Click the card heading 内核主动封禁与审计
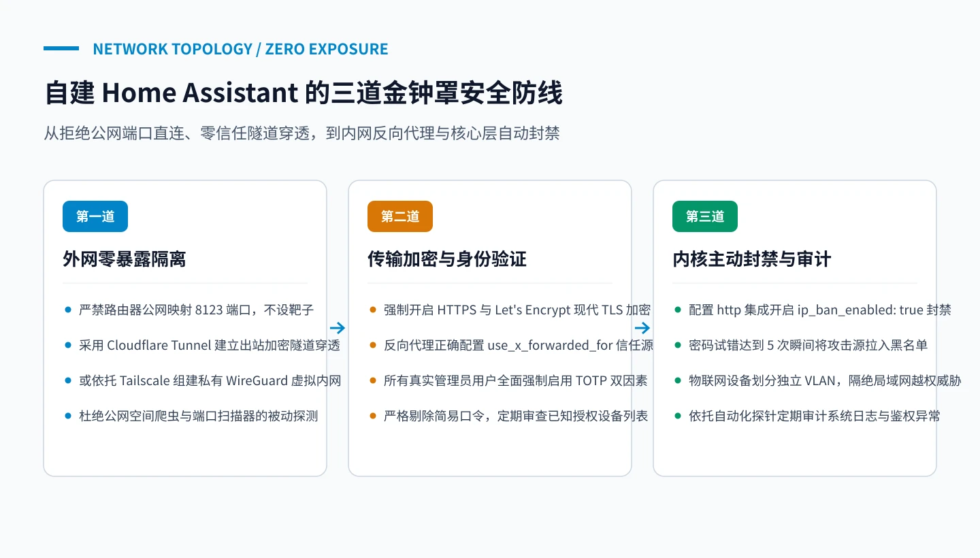Viewport: 980px width, 558px height. coord(752,259)
